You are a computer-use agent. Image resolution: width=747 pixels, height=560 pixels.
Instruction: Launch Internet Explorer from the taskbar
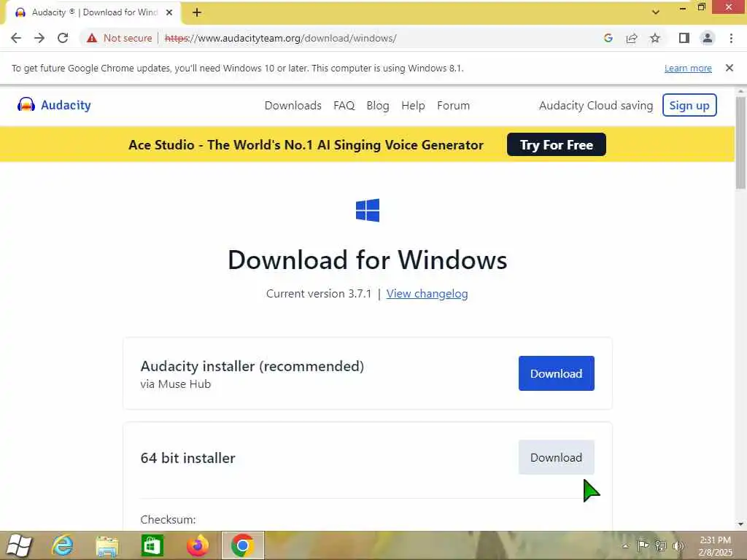click(63, 545)
